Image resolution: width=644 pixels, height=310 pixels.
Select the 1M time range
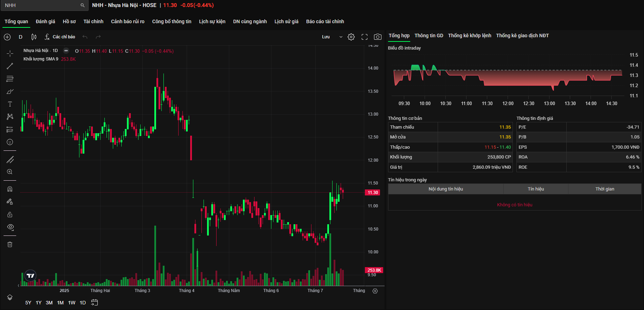[x=60, y=303]
